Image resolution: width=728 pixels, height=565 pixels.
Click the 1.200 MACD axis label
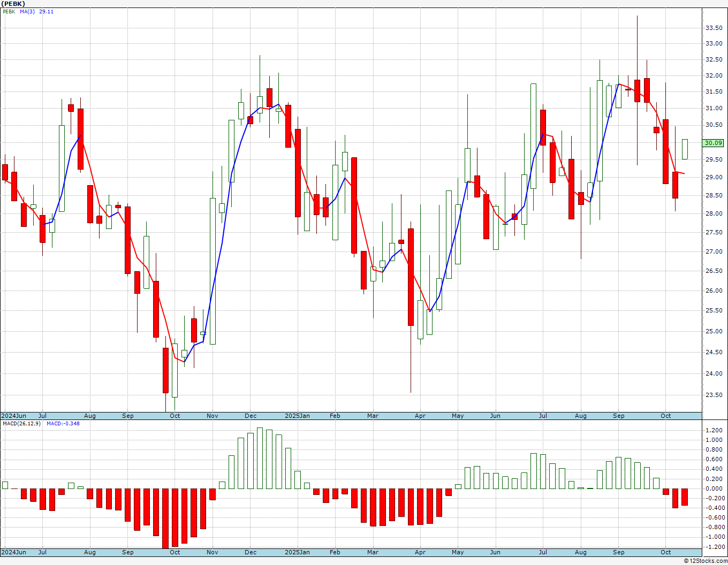[x=714, y=430]
